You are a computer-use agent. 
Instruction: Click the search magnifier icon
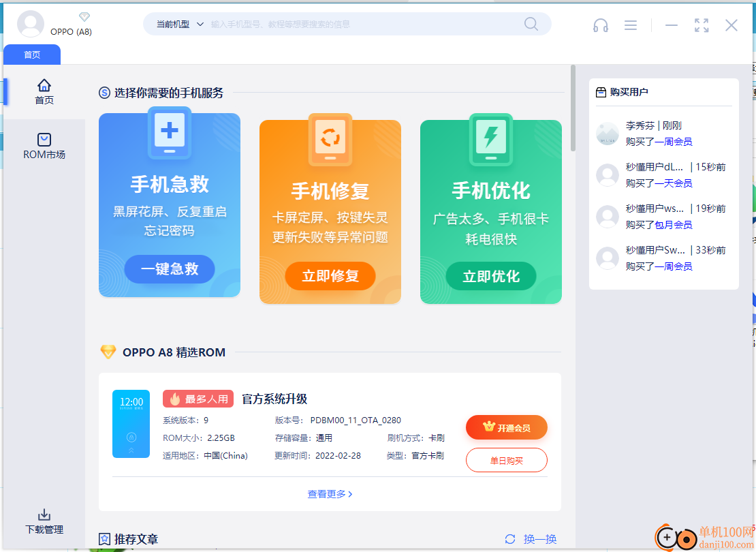tap(531, 24)
